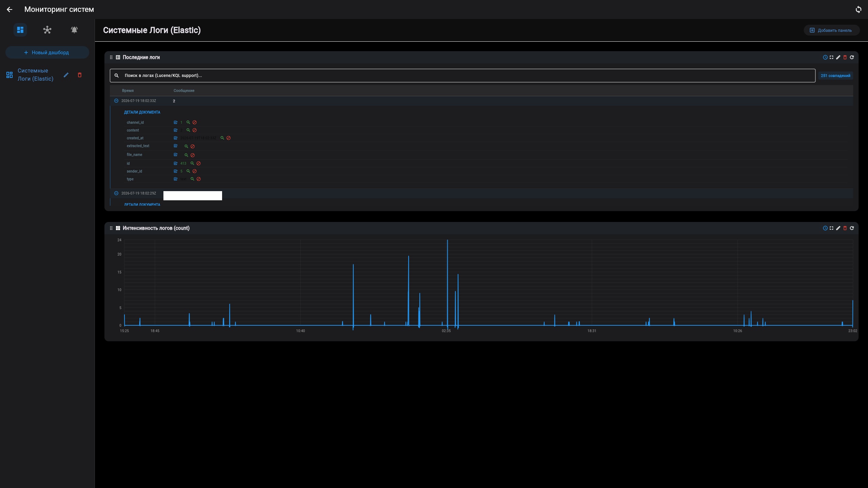Refresh the Интенсивность логов panel

point(852,228)
